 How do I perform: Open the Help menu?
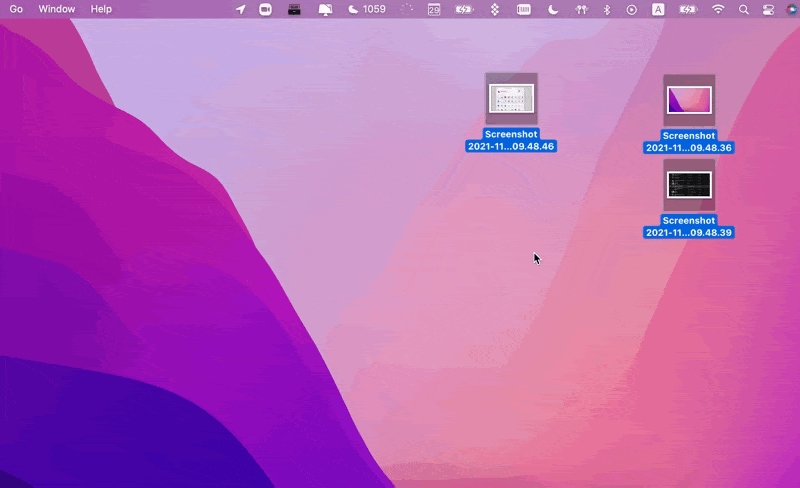pos(101,9)
